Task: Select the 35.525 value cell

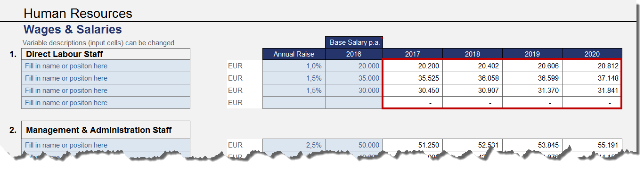Action: (413, 78)
